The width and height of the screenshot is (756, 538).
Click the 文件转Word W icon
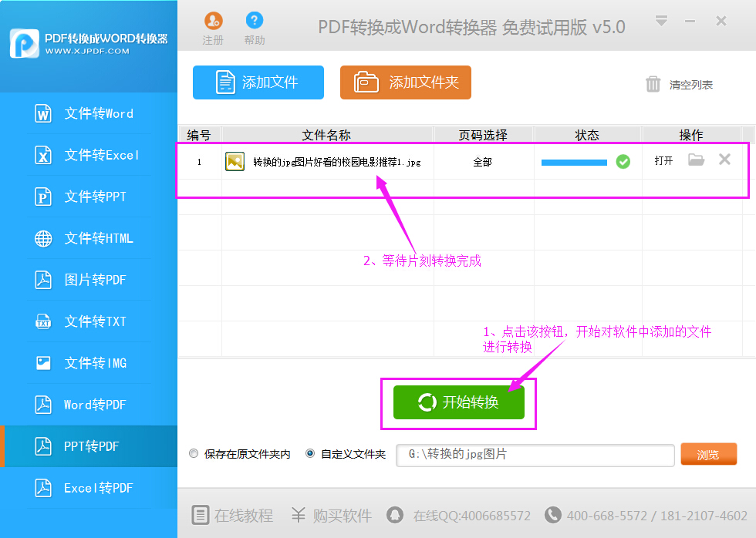[x=43, y=113]
